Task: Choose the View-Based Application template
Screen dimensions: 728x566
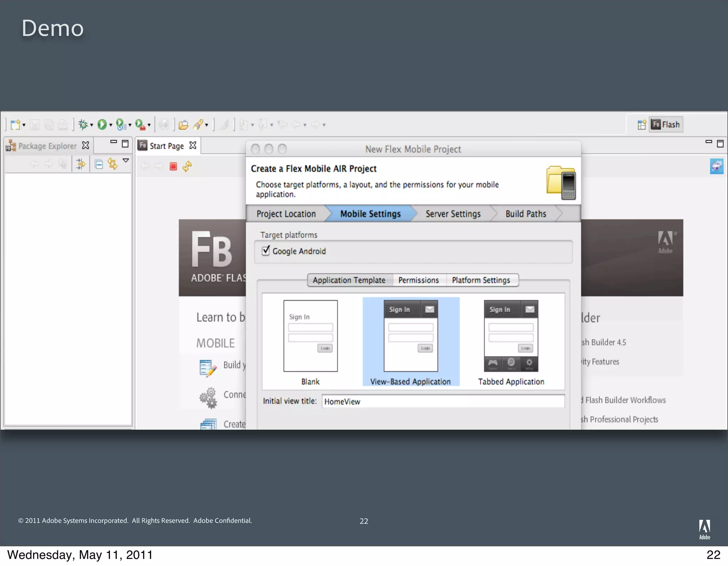Action: [411, 342]
